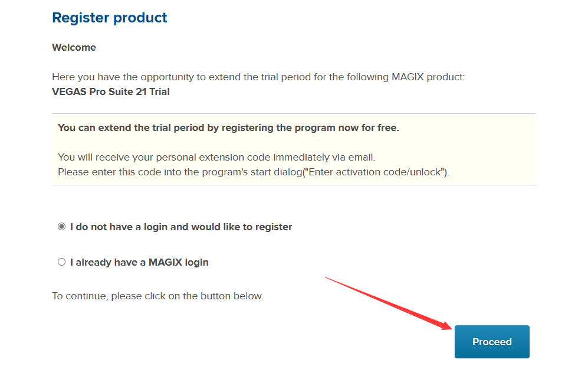This screenshot has width=588, height=366.
Task: Click the 'Welcome' subheading
Action: click(x=74, y=47)
